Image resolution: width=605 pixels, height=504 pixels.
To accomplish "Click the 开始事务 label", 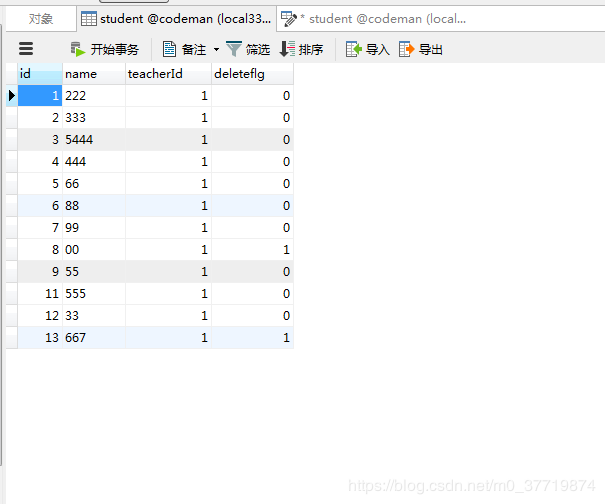I will coord(115,49).
